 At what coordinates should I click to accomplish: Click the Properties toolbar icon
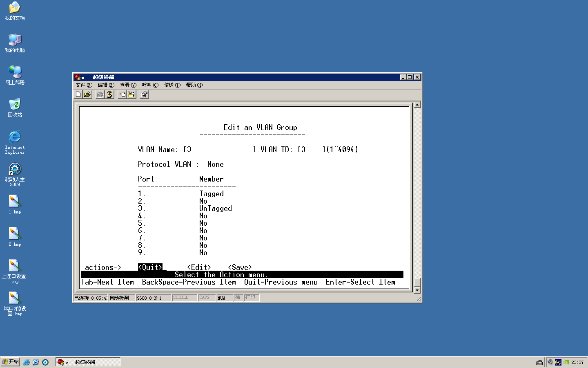pos(144,94)
